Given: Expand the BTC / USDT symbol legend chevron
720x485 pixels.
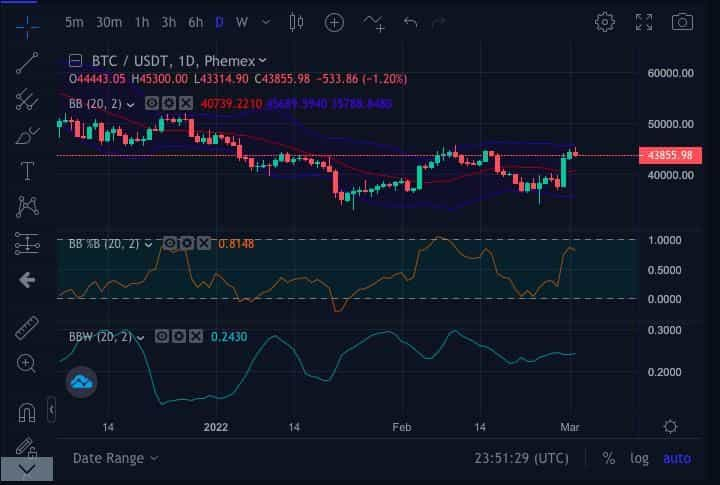Looking at the screenshot, I should (262, 62).
